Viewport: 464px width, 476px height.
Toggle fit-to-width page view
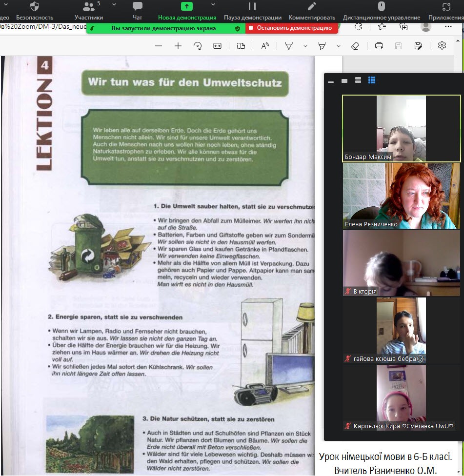click(x=217, y=46)
